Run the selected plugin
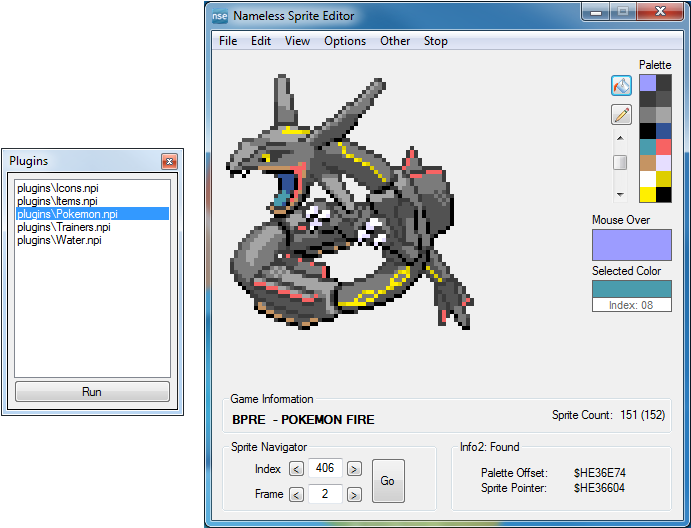Viewport: 691px width, 528px height. (x=92, y=391)
